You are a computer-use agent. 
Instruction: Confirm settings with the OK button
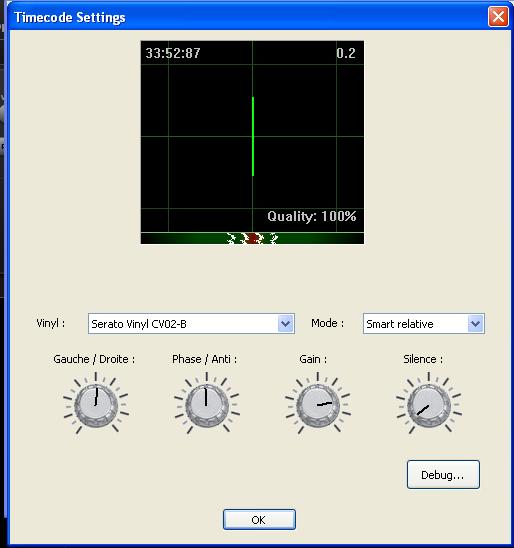coord(259,520)
